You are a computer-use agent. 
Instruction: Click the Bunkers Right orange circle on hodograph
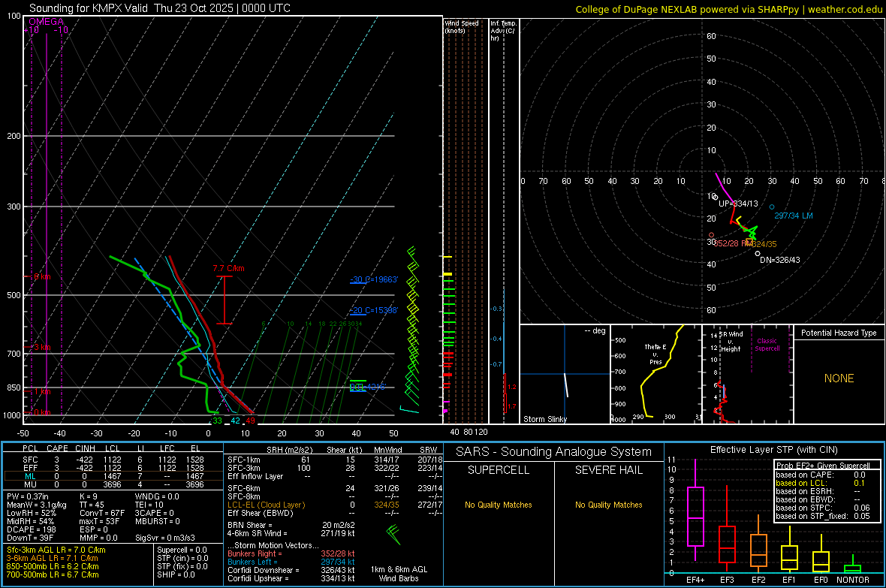711,235
